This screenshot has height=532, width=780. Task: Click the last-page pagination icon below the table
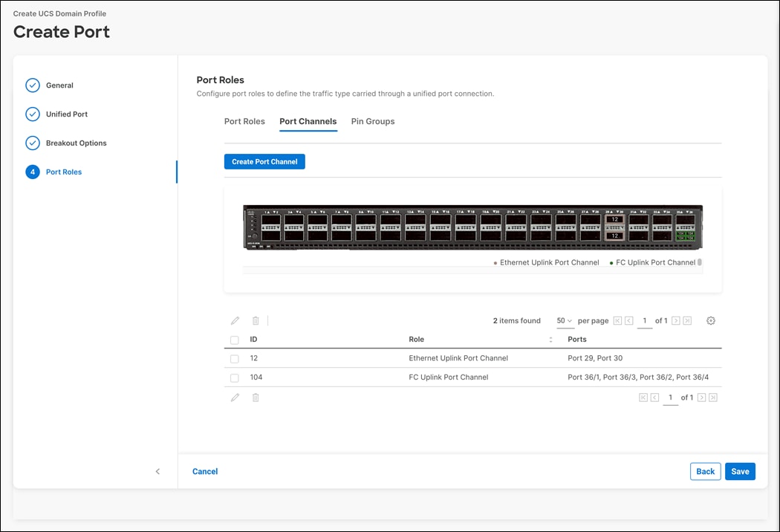click(x=712, y=398)
